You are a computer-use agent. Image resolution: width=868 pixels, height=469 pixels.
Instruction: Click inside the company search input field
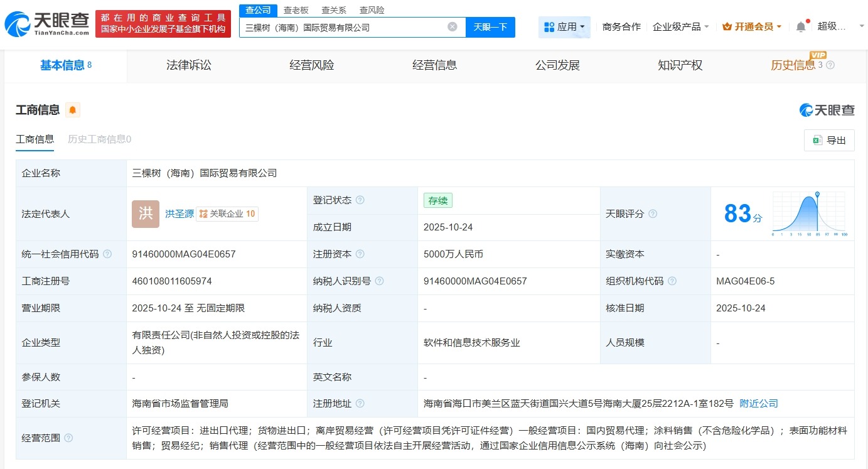[345, 26]
